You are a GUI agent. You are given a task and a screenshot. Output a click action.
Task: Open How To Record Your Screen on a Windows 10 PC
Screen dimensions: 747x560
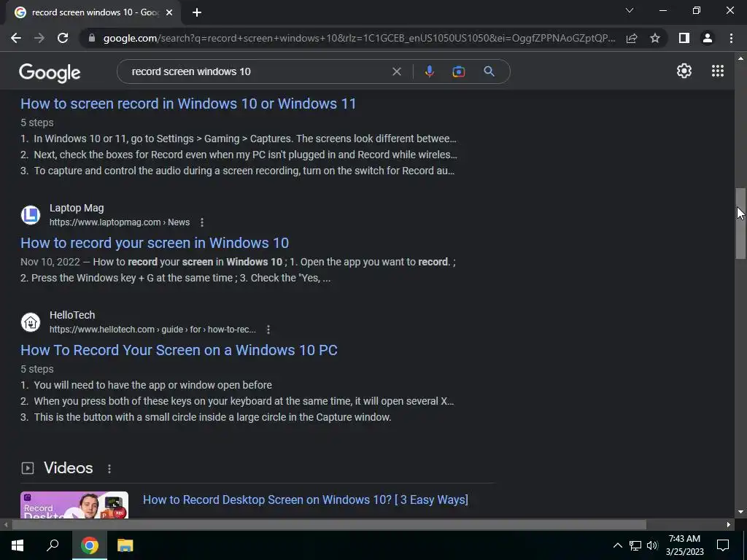tap(179, 350)
